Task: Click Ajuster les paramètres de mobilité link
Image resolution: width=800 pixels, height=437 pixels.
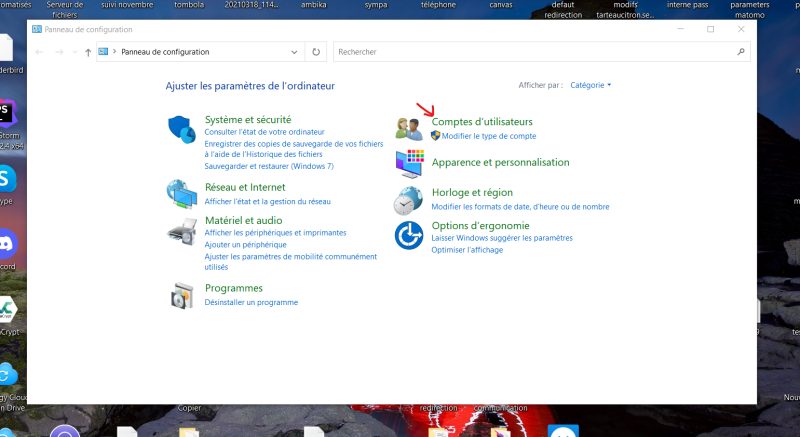Action: tap(291, 262)
